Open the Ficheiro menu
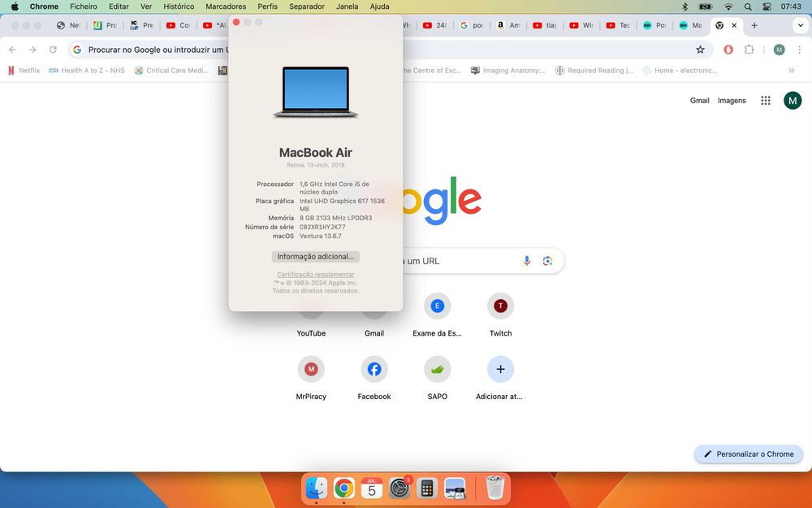This screenshot has width=812, height=508. click(84, 7)
